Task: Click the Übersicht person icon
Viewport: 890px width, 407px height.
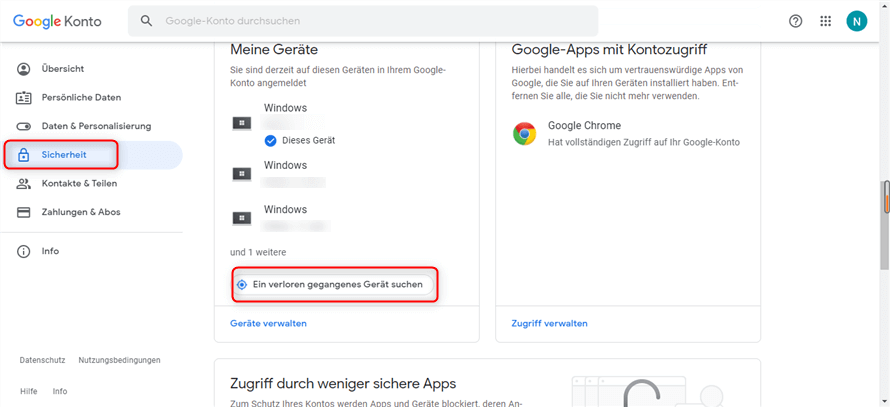Action: tap(23, 69)
